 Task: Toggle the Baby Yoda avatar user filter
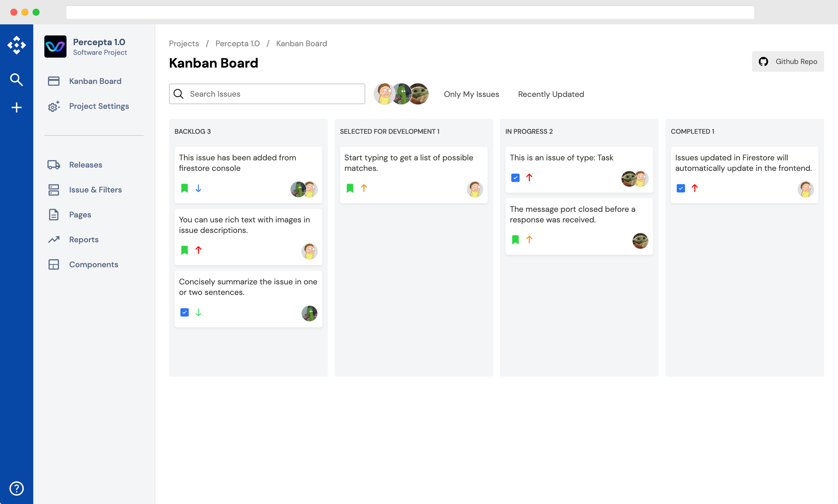pos(419,94)
